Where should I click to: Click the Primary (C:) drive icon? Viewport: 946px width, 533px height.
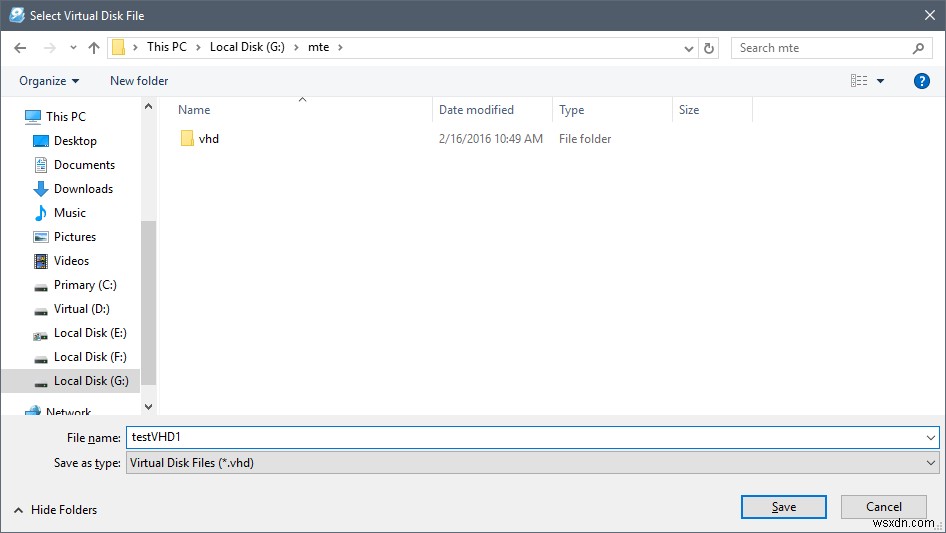click(40, 288)
